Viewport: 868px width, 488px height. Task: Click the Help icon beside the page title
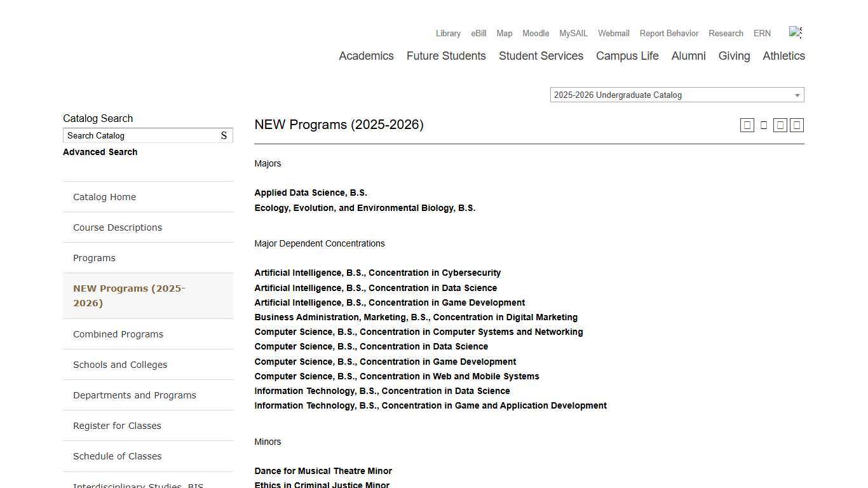pyautogui.click(x=796, y=125)
